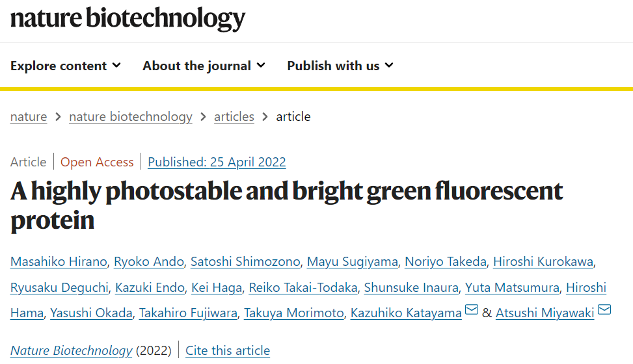Expand the Explore content dropdown
This screenshot has width=633, height=364.
coord(66,66)
